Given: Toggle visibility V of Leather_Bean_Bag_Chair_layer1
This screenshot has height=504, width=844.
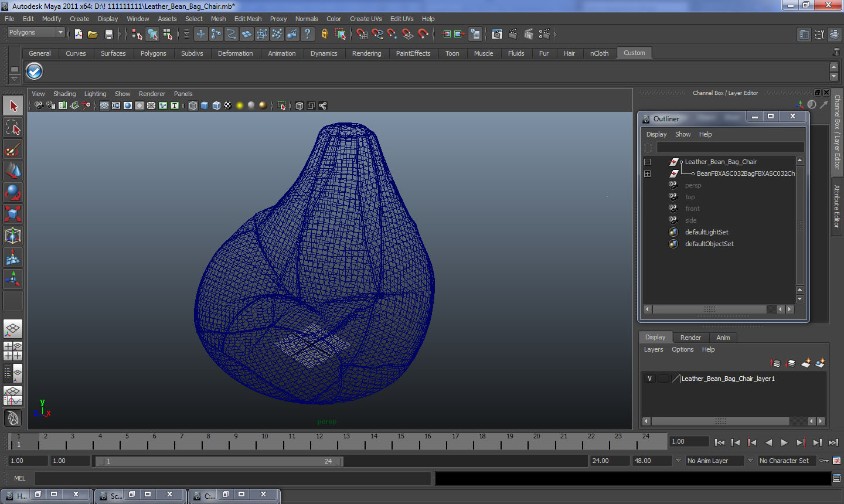Looking at the screenshot, I should [649, 379].
